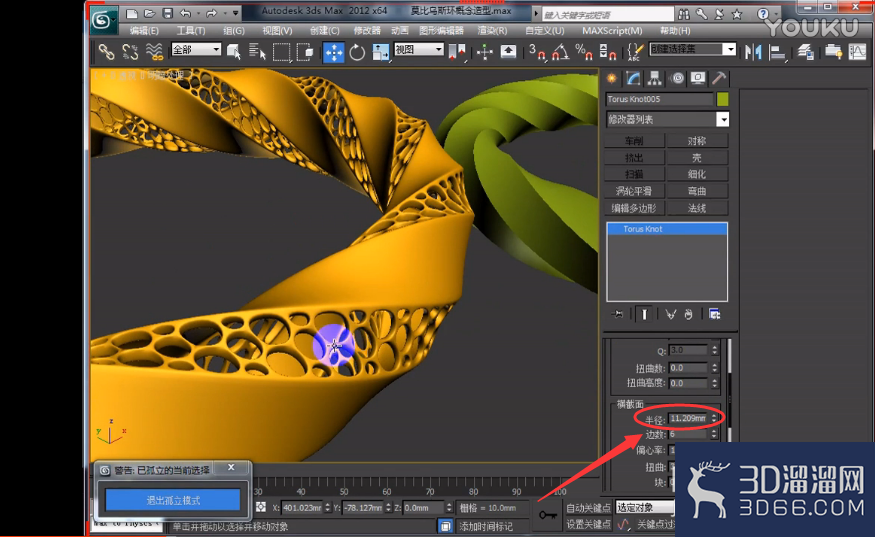Undo the last action arrow
Image resolution: width=875 pixels, height=537 pixels.
185,13
